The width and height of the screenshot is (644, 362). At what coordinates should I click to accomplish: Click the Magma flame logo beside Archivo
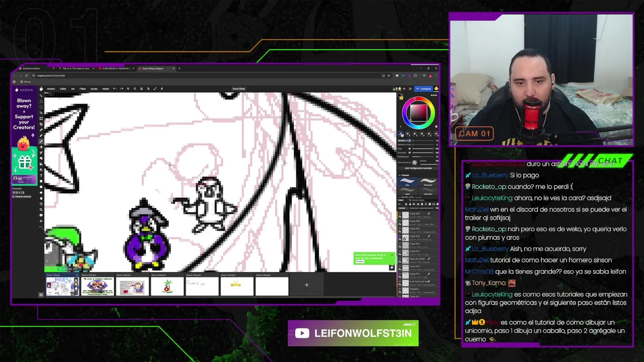(x=41, y=88)
